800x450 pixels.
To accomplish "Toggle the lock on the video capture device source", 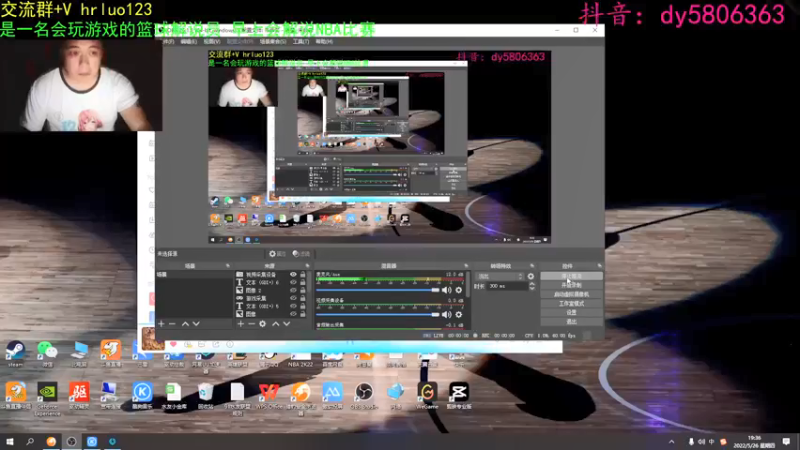I will click(303, 274).
